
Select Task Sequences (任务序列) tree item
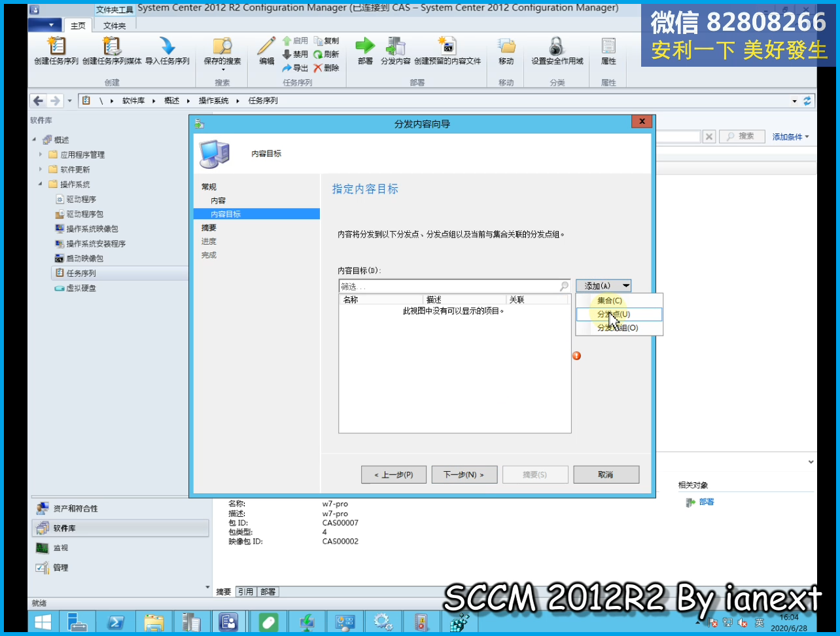point(120,273)
